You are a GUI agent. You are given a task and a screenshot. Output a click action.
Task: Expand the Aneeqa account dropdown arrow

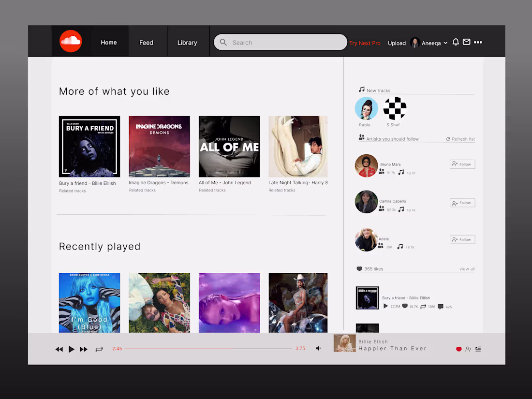(445, 43)
